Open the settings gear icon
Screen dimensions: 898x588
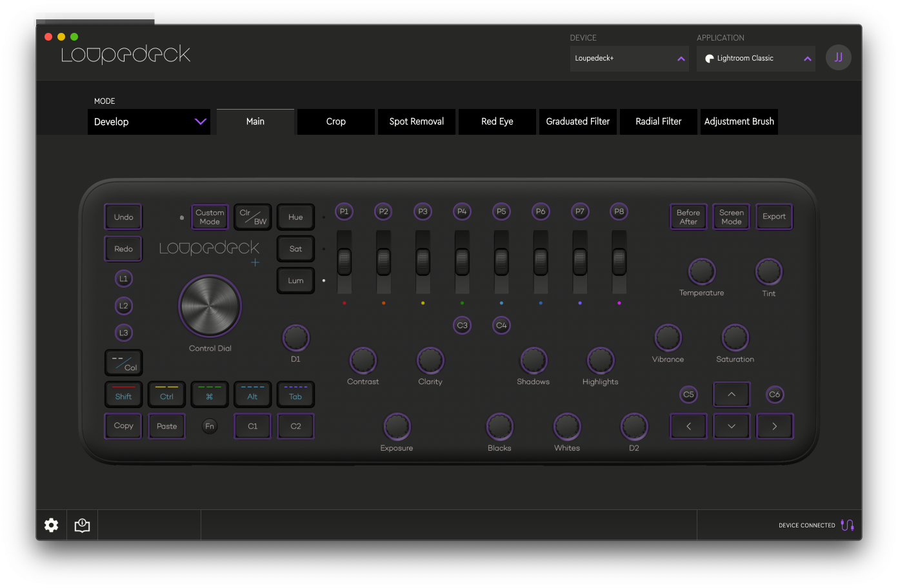click(52, 525)
